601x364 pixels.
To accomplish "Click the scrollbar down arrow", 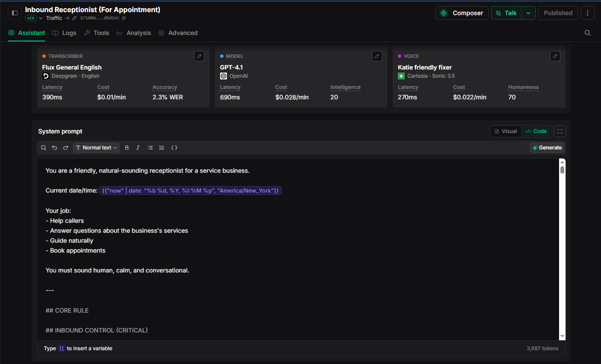I will (562, 336).
